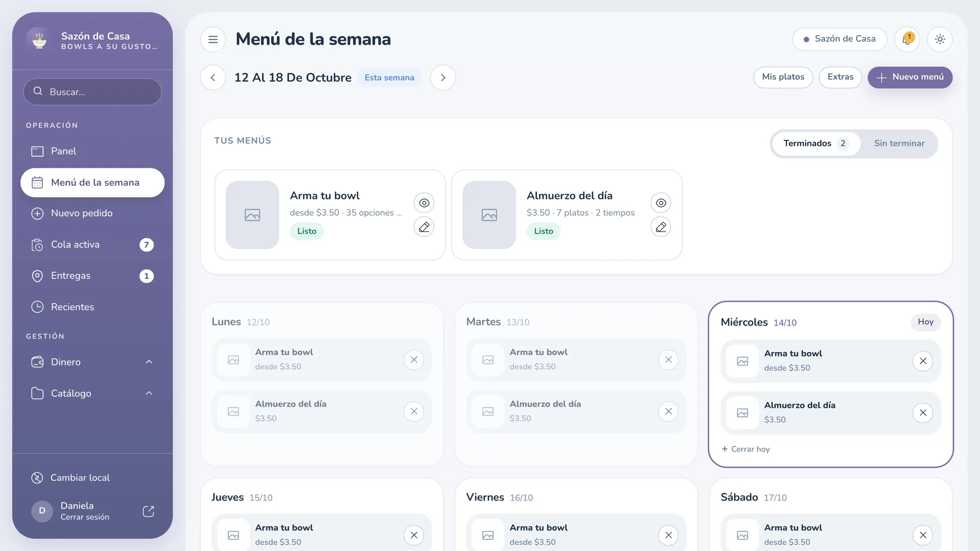Screen dimensions: 980x551
Task: Click the Nuevo menú button
Action: coord(910,78)
